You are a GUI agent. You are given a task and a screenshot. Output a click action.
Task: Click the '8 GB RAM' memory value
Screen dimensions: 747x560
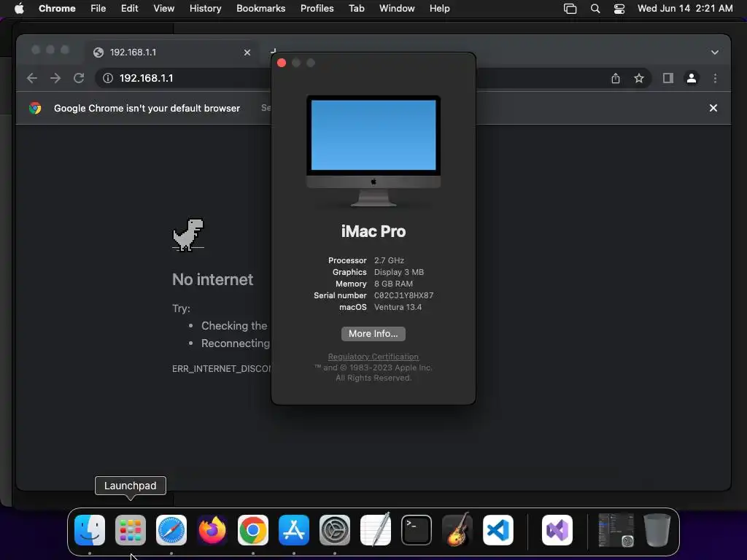[393, 284]
